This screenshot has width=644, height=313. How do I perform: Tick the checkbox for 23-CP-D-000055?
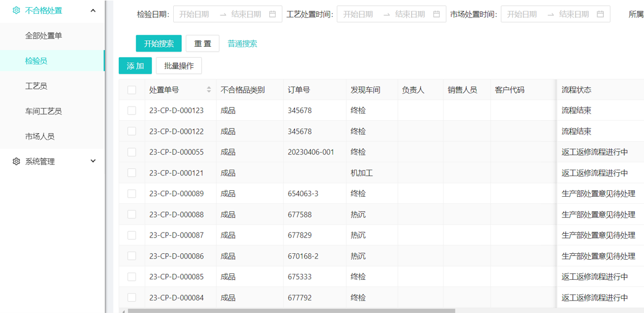(x=132, y=152)
